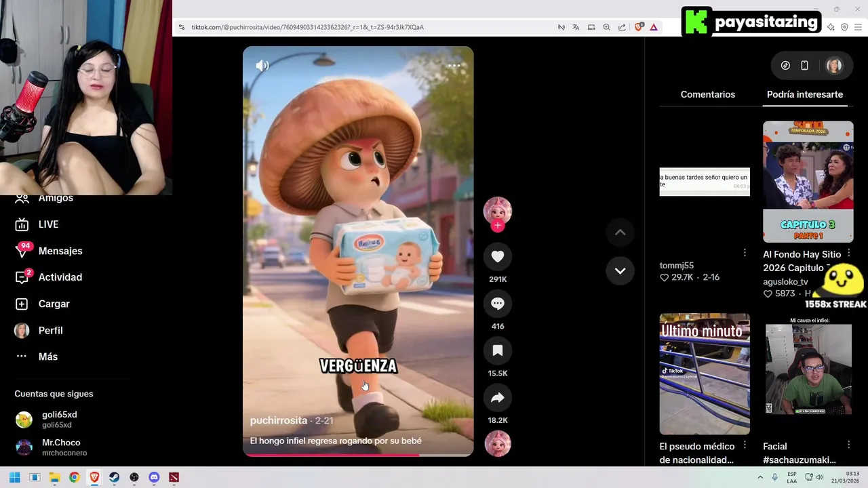
Task: Mute the TikTok video sound
Action: [x=262, y=66]
